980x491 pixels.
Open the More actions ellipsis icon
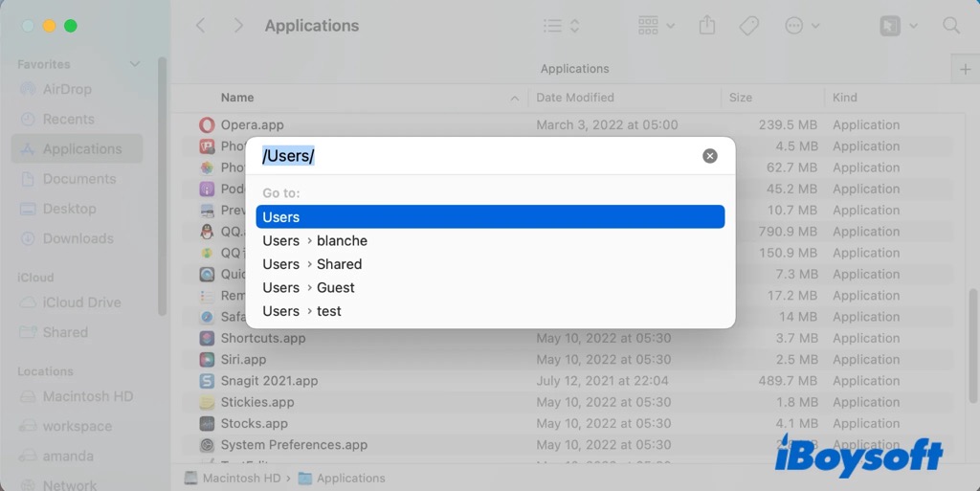click(x=793, y=26)
